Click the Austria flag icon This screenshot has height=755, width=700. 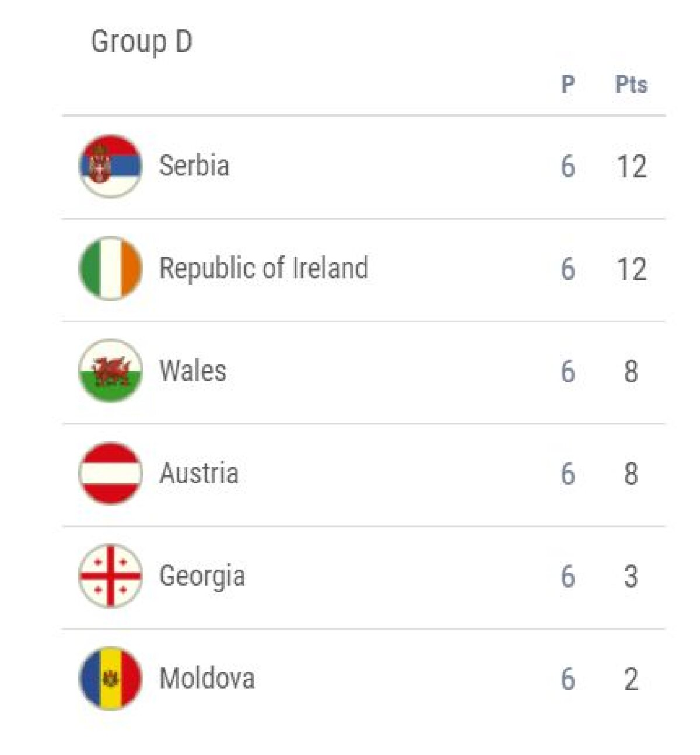click(x=110, y=473)
